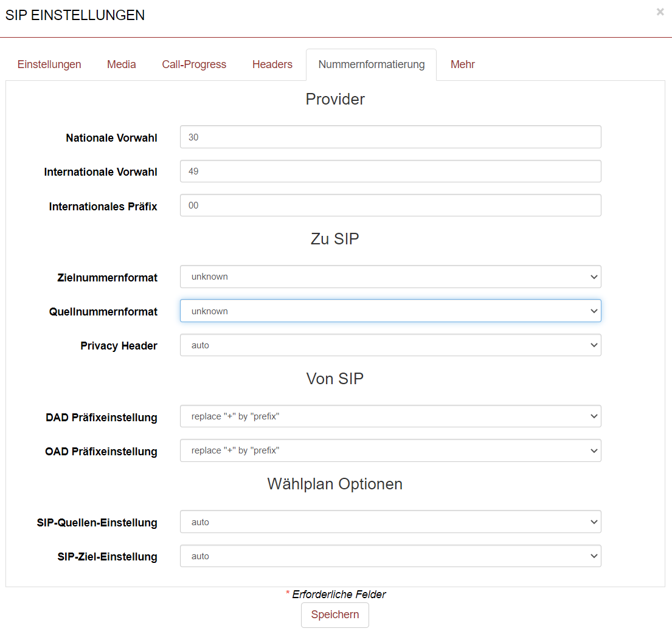Close the SIP Einstellungen dialog
Screen dimensions: 672x634
click(x=660, y=12)
